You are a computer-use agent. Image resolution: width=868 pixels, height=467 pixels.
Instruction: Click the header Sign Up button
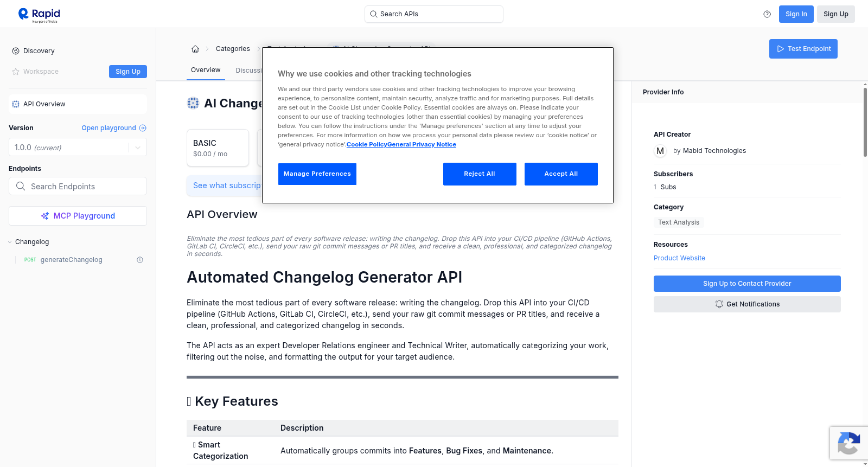835,14
